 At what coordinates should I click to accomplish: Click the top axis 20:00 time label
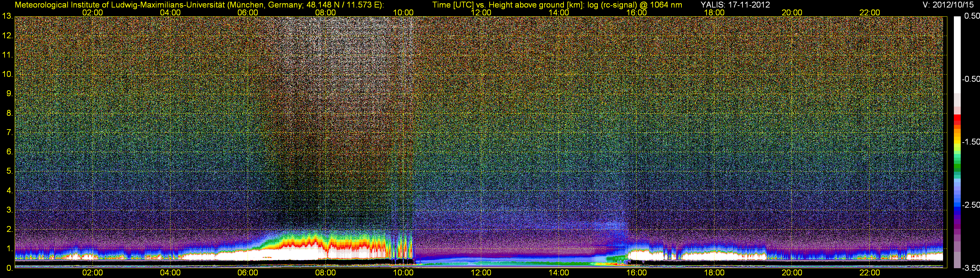792,12
